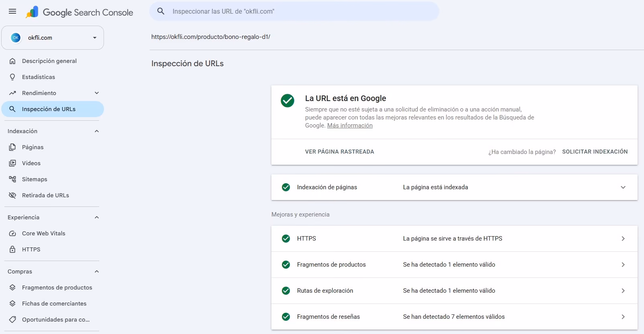
Task: Click the inspected URL okfli.com/producto/bono-regalo-d1/
Action: pos(211,37)
